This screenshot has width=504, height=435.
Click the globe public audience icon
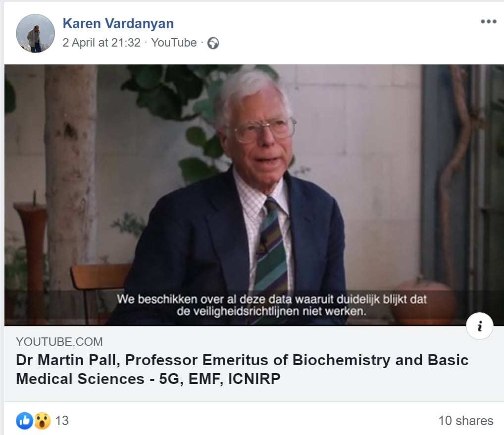213,43
